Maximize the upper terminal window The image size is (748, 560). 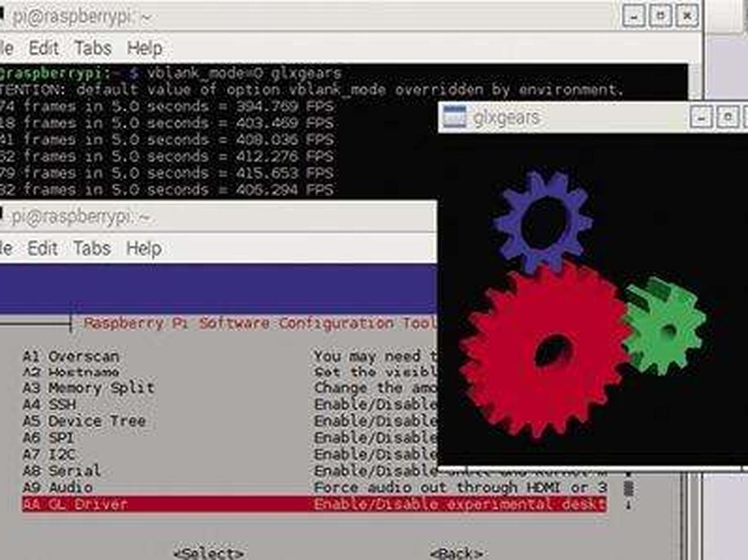pos(661,16)
